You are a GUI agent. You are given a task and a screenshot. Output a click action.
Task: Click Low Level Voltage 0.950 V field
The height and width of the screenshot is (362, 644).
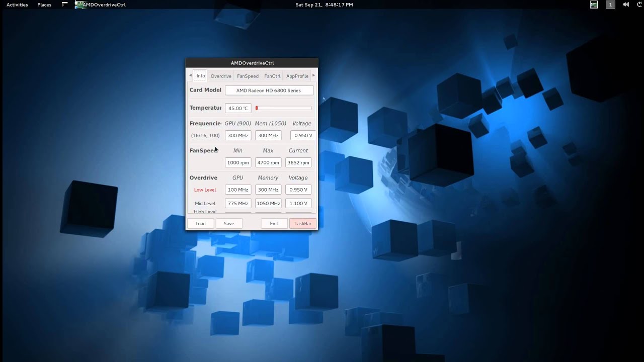[298, 190]
